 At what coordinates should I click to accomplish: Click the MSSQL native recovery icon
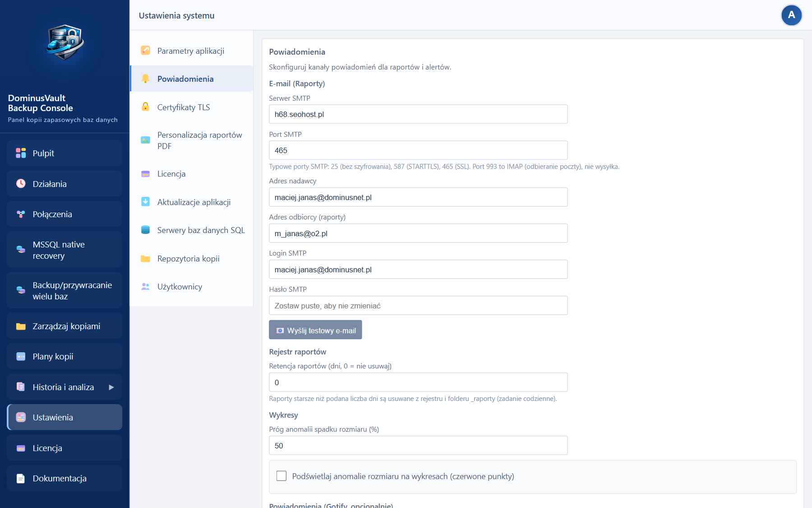click(x=21, y=249)
